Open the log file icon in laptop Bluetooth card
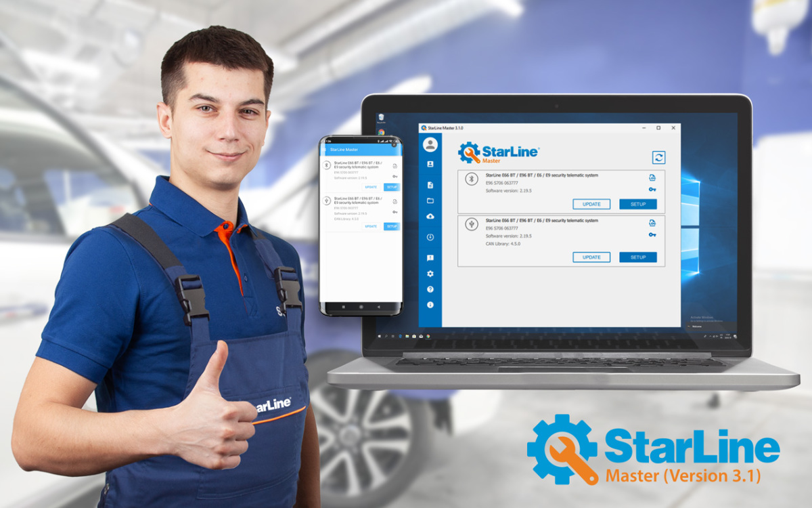812x508 pixels. [652, 177]
